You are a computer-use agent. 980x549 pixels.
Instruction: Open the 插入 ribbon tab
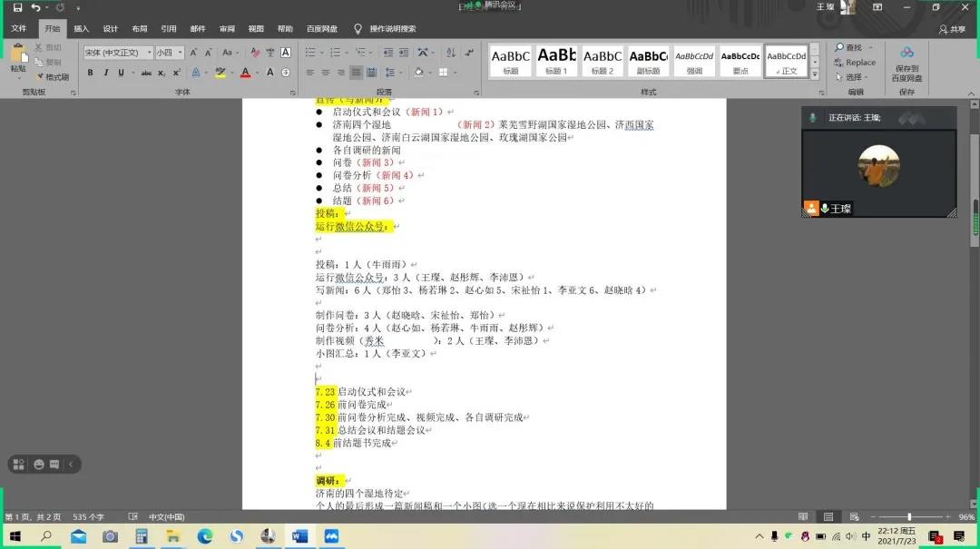click(81, 29)
